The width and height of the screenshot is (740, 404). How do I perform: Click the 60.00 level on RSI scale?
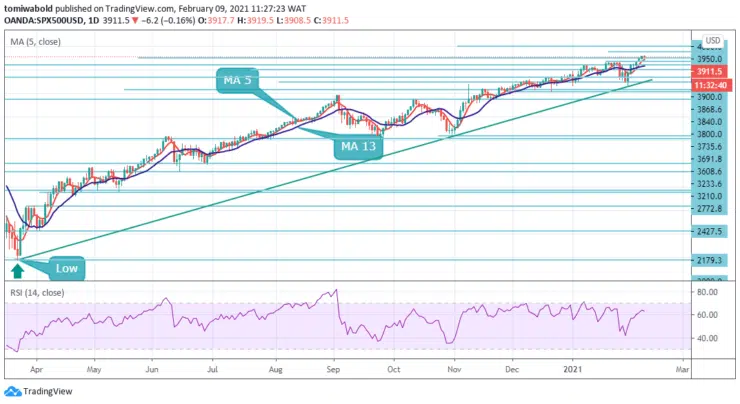(708, 315)
